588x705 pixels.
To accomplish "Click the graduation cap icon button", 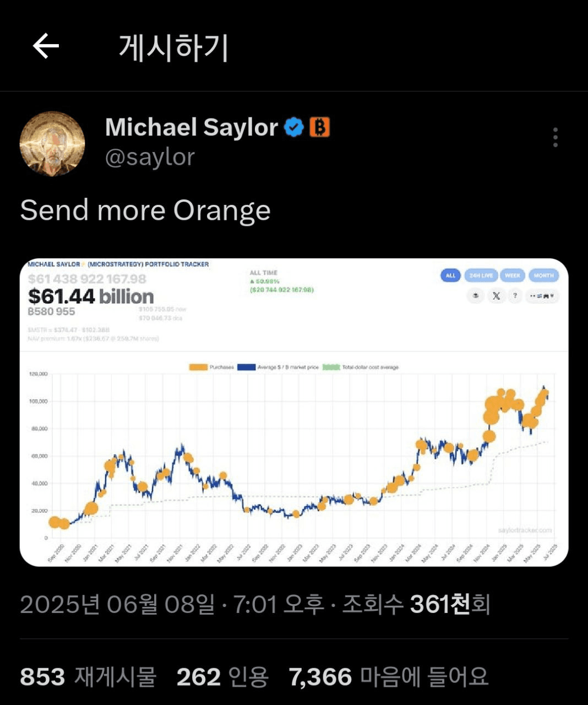I will pos(476,296).
